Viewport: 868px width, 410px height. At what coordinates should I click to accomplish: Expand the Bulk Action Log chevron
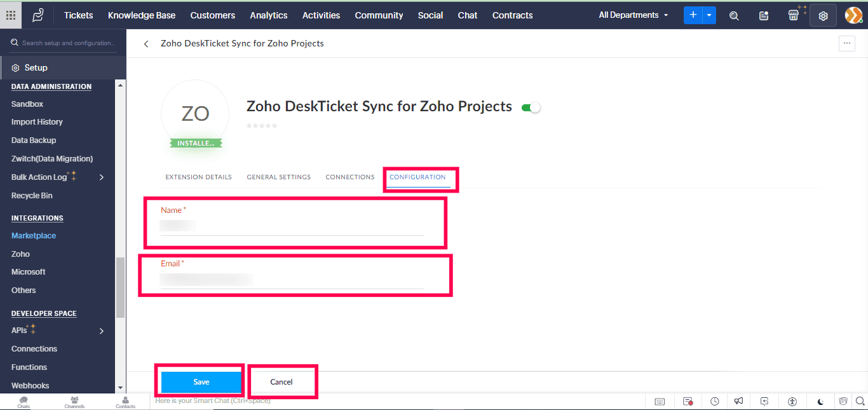(102, 177)
